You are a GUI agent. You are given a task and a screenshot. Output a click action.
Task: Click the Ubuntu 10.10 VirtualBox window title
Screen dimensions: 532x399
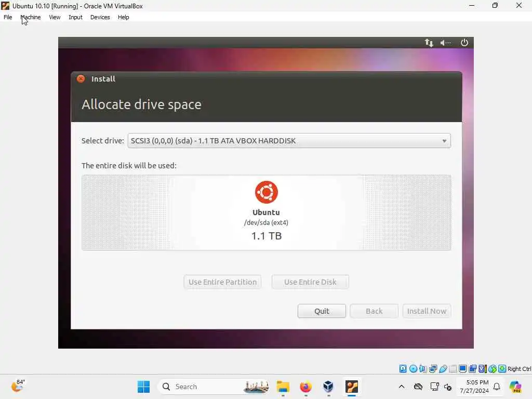coord(77,6)
